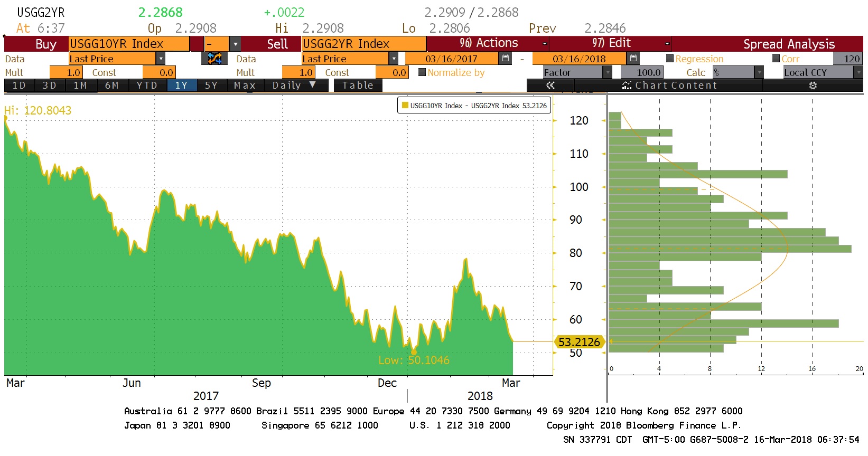Click the Hi: 120.8043 label

(x=38, y=110)
